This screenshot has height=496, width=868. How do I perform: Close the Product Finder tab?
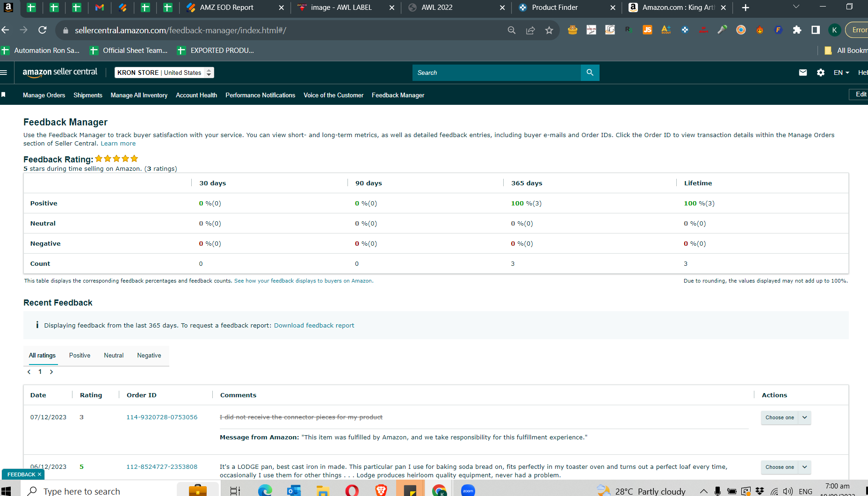coord(613,7)
